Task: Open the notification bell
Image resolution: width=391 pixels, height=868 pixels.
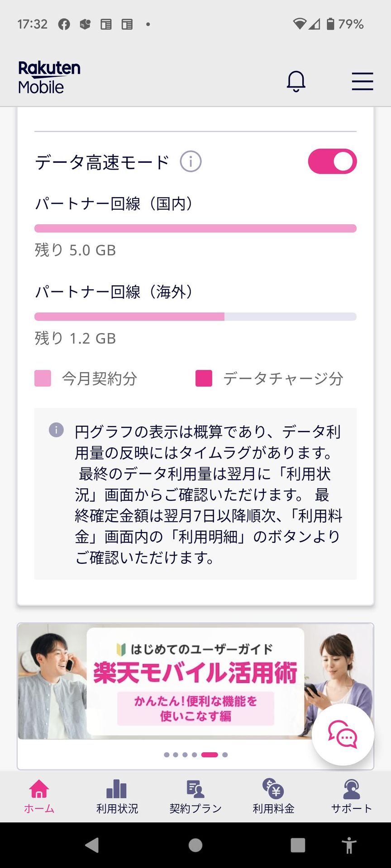Action: coord(297,81)
